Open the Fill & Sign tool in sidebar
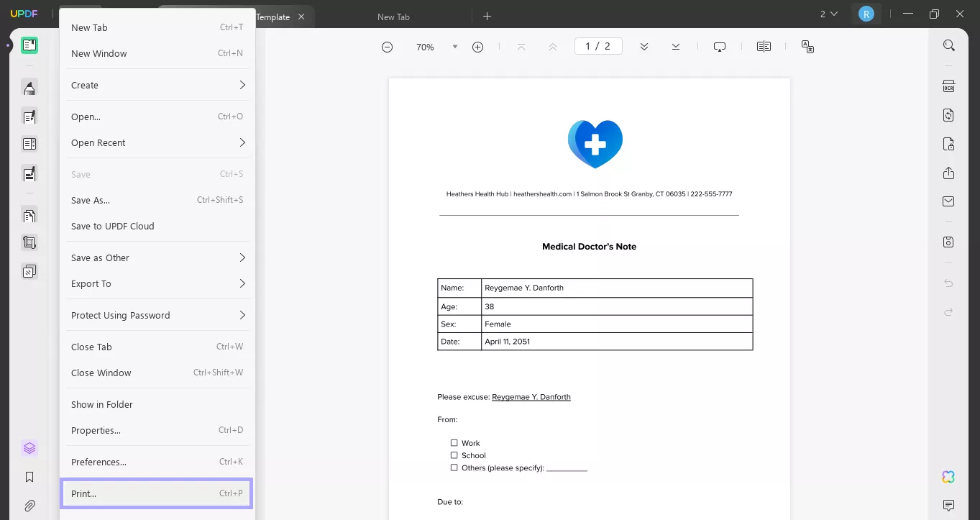Screen dimensions: 980x520 point(29,173)
